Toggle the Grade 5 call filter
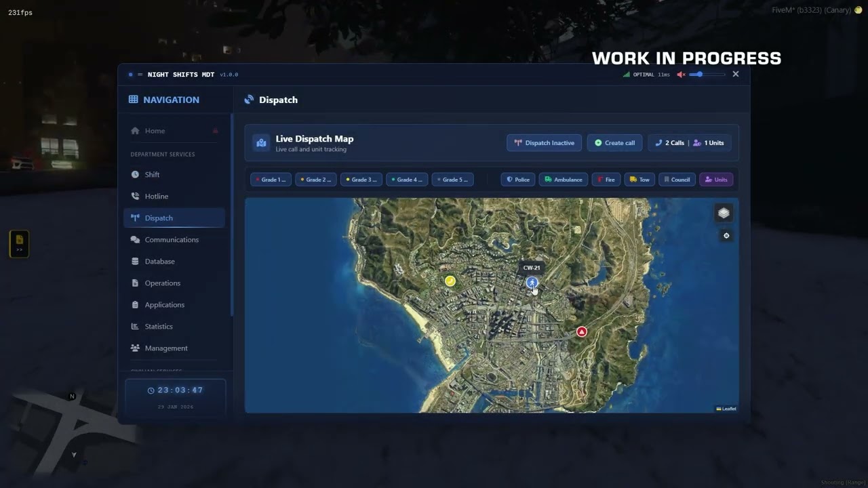Viewport: 868px width, 488px height. pos(452,180)
